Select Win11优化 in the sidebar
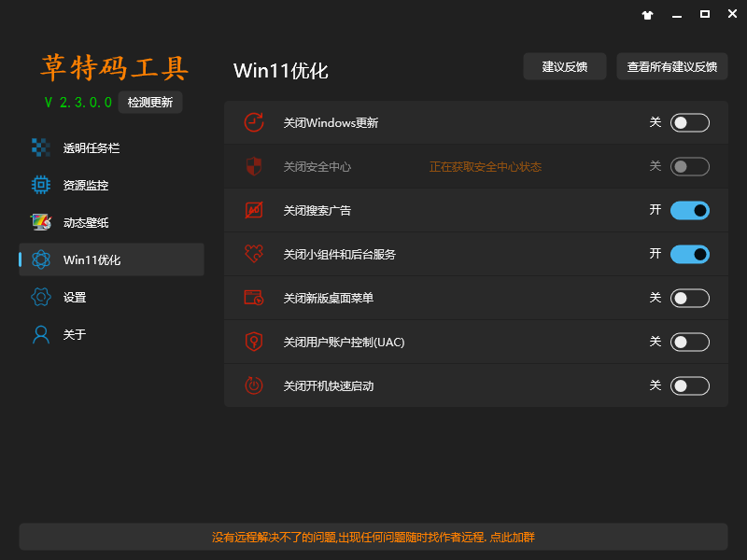Viewport: 747px width, 560px height. click(111, 259)
